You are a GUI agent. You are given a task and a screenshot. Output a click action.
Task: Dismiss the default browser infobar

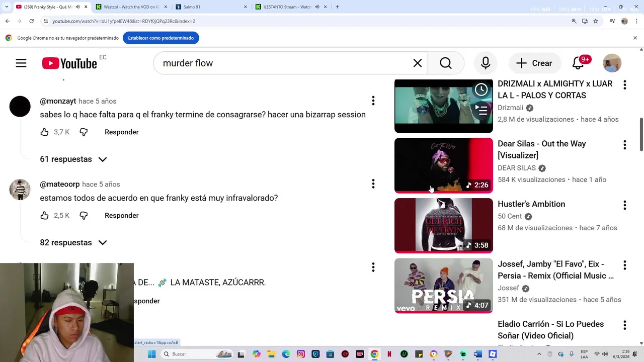pos(635,38)
